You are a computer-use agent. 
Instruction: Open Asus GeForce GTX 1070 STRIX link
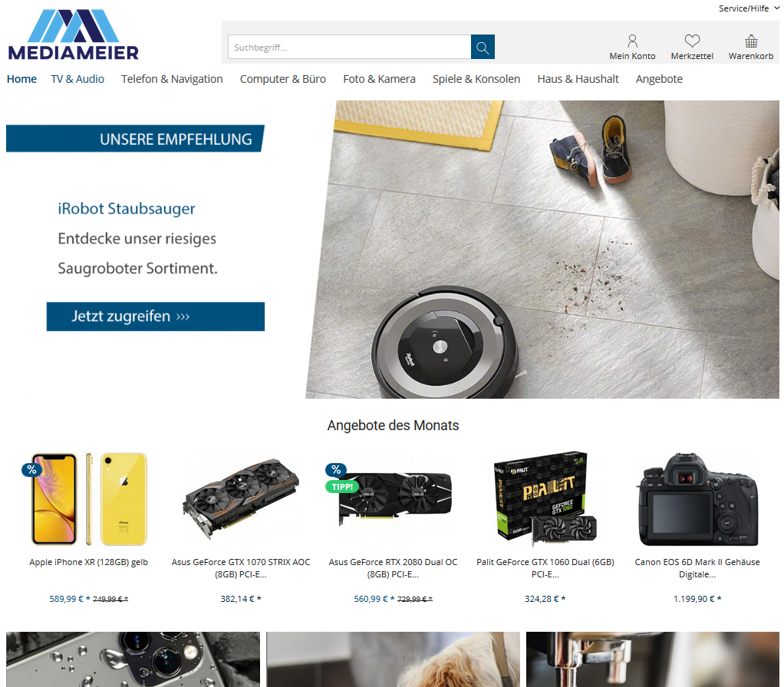pos(241,568)
